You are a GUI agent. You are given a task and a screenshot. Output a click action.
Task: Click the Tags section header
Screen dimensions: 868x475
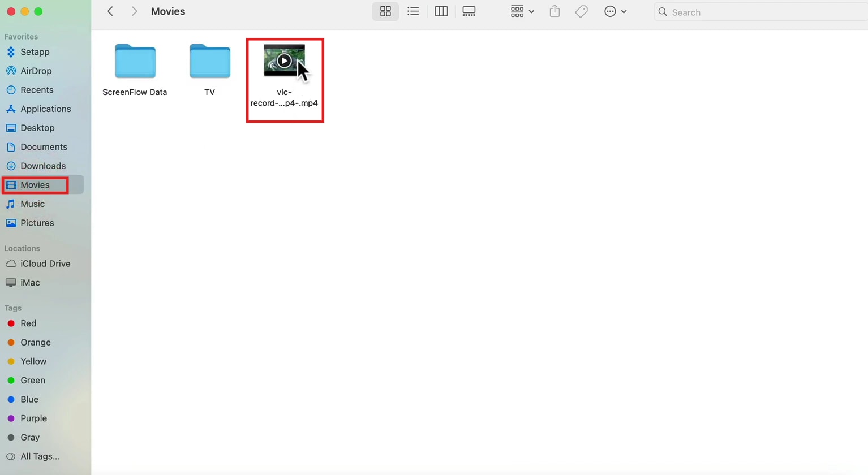[12, 308]
